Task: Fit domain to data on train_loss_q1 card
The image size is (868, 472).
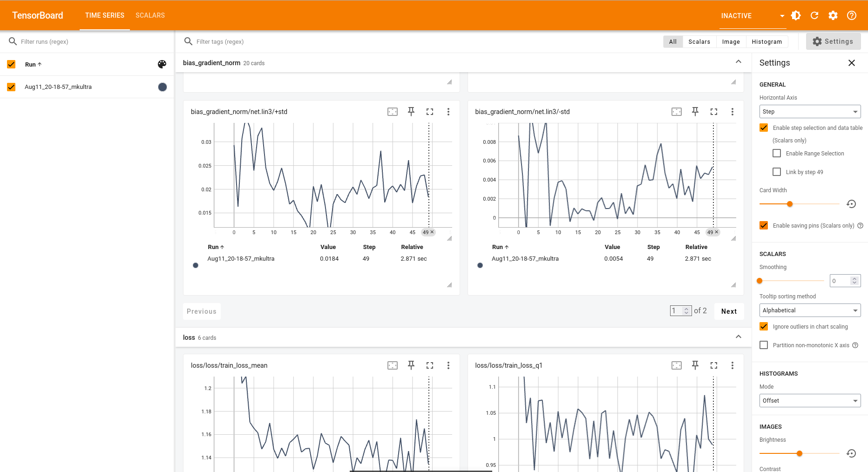Action: pyautogui.click(x=677, y=365)
